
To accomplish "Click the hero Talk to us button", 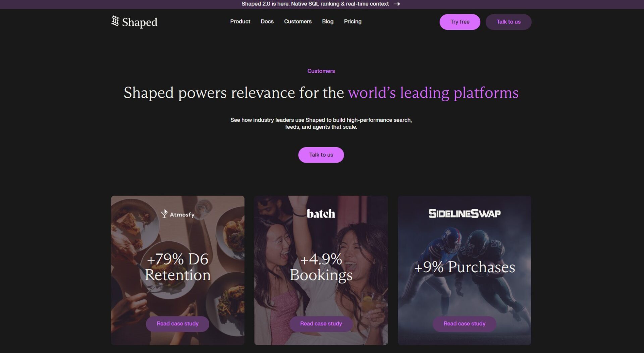I will (x=321, y=155).
